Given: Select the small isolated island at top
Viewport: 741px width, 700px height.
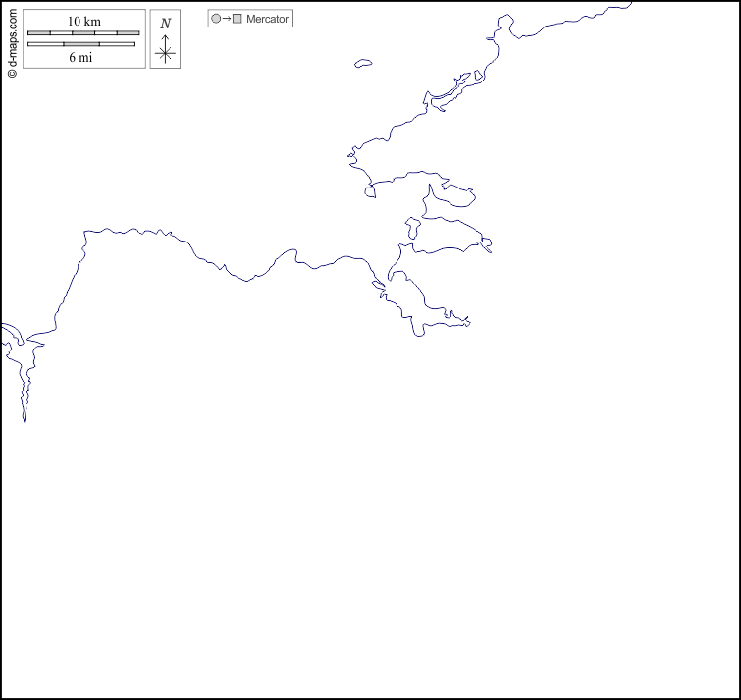Looking at the screenshot, I should (x=363, y=64).
